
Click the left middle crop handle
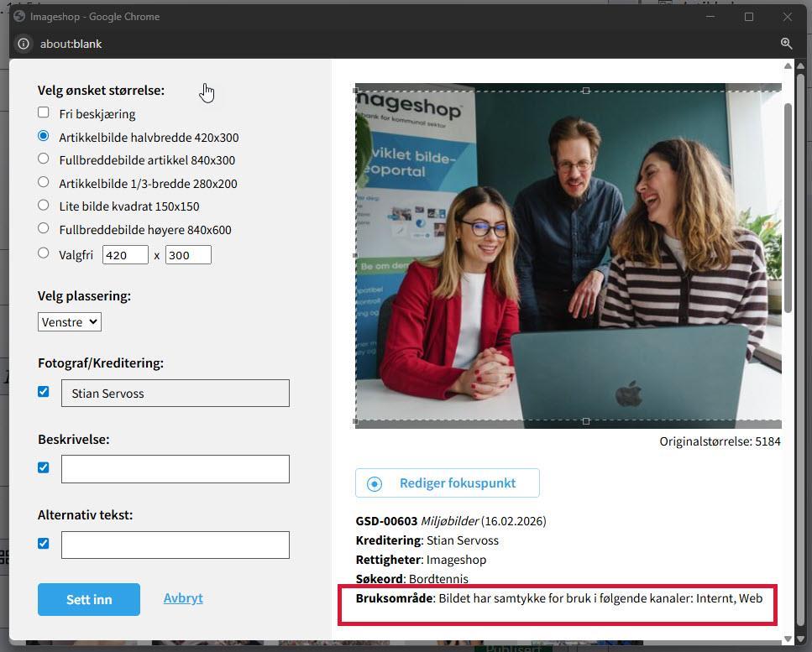pyautogui.click(x=357, y=255)
